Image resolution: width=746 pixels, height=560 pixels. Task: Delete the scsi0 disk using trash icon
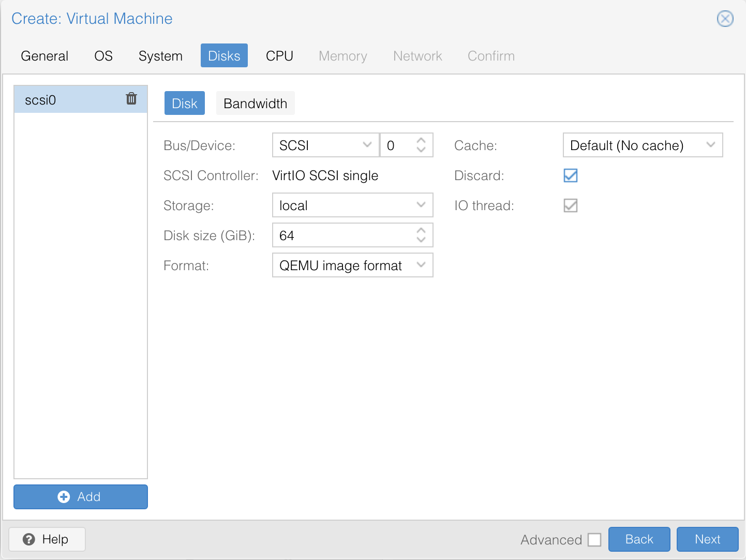[131, 98]
